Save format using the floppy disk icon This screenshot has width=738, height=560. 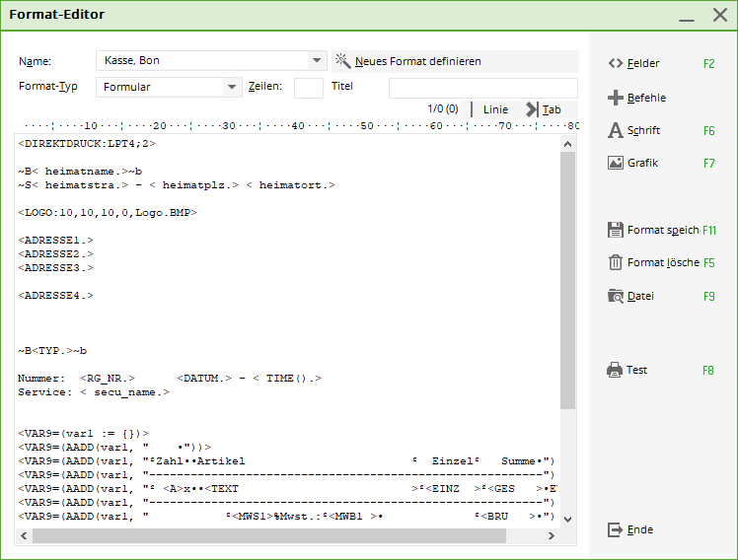click(616, 230)
